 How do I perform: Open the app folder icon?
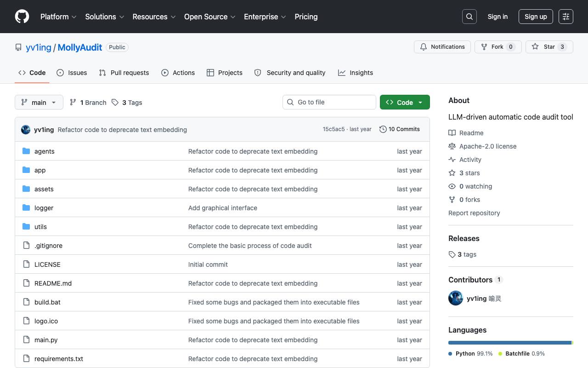point(26,170)
